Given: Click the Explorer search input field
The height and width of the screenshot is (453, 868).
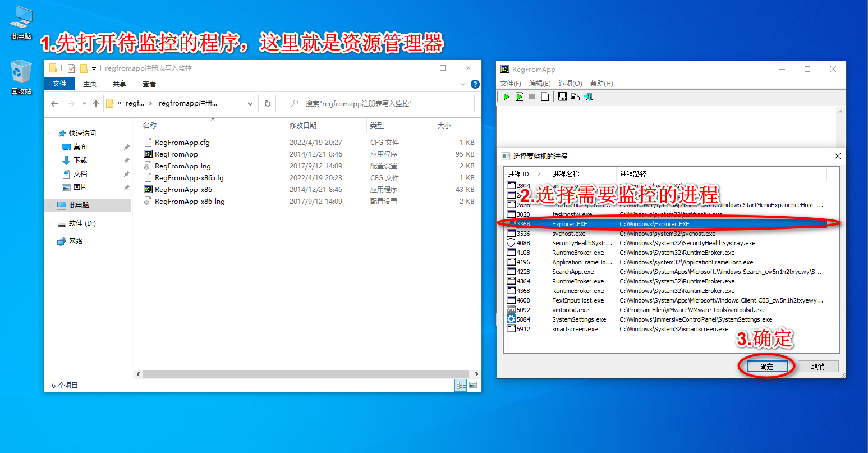Looking at the screenshot, I should pyautogui.click(x=379, y=104).
